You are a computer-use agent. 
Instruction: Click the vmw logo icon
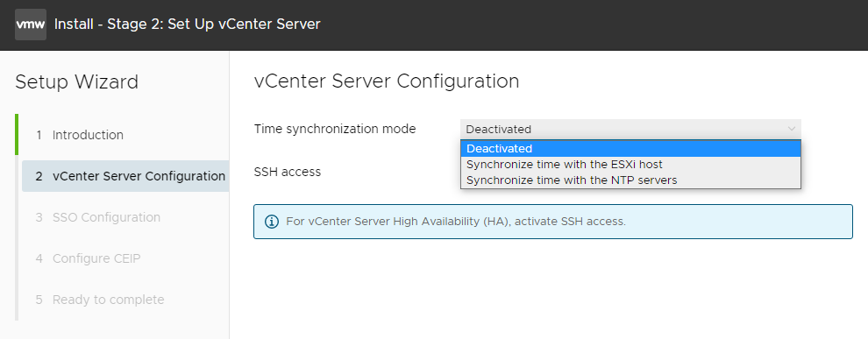tap(31, 25)
